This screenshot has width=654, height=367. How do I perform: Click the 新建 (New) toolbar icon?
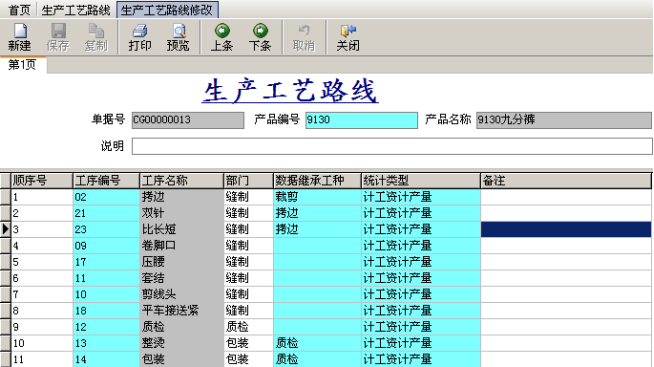(x=20, y=38)
